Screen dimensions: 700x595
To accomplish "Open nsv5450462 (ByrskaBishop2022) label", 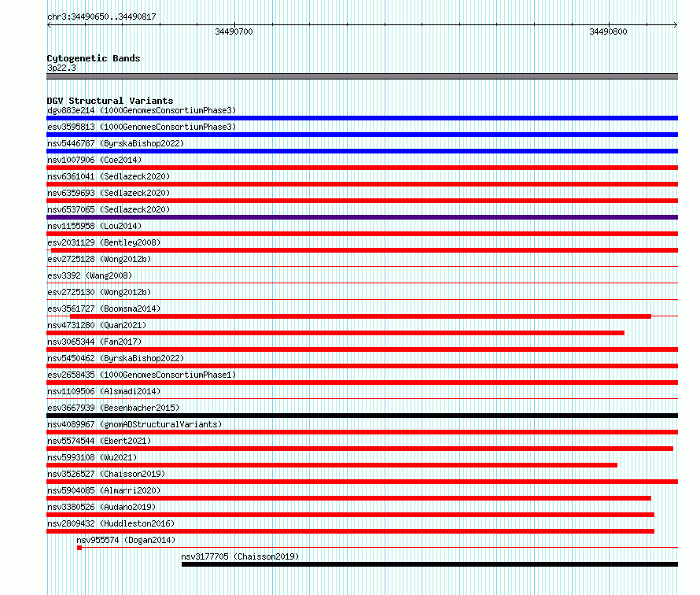I will 116,358.
